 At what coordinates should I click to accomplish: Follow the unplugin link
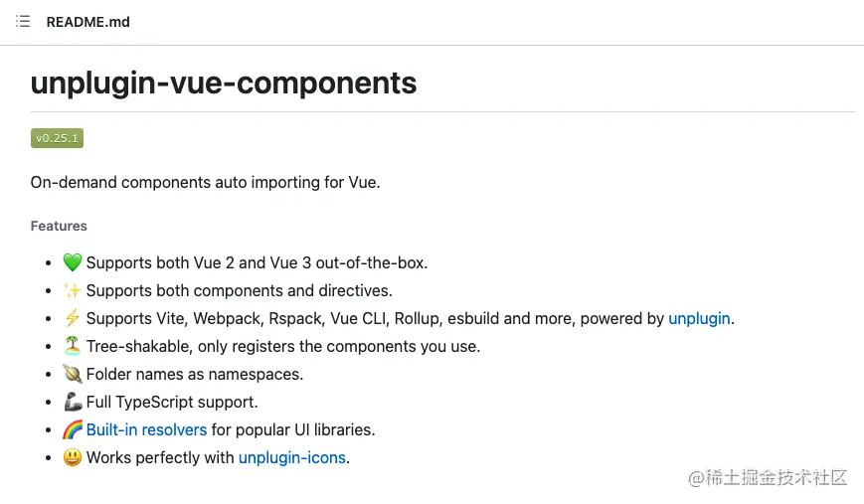click(699, 318)
